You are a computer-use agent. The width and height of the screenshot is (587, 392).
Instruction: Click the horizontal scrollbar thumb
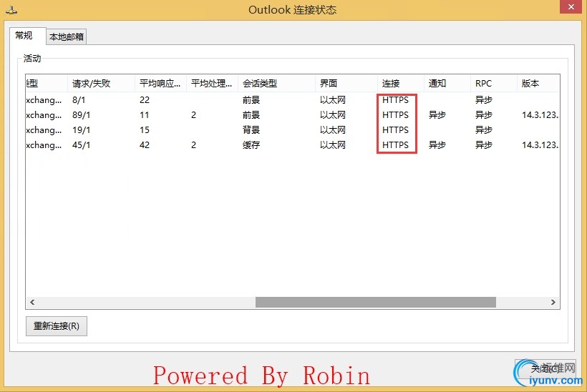tap(376, 303)
